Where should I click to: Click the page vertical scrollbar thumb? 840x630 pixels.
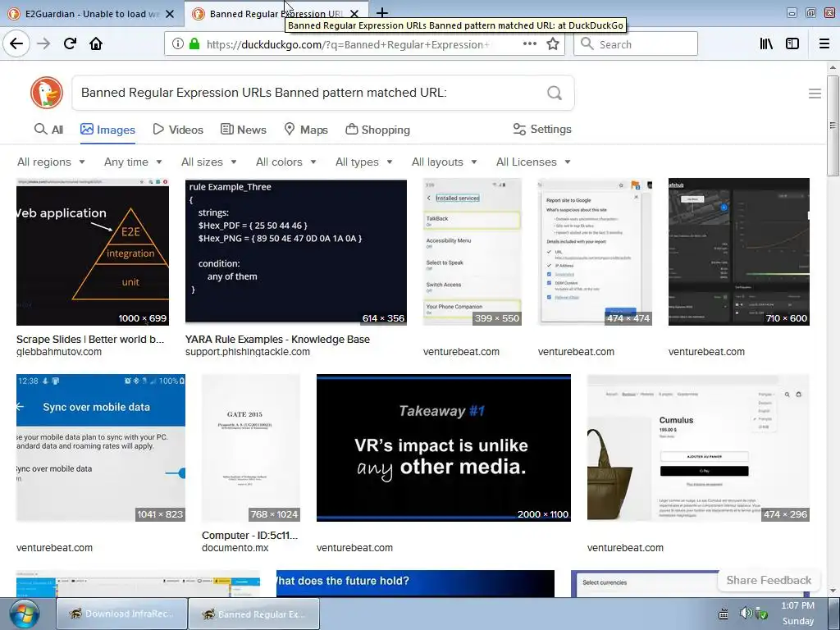[833, 126]
